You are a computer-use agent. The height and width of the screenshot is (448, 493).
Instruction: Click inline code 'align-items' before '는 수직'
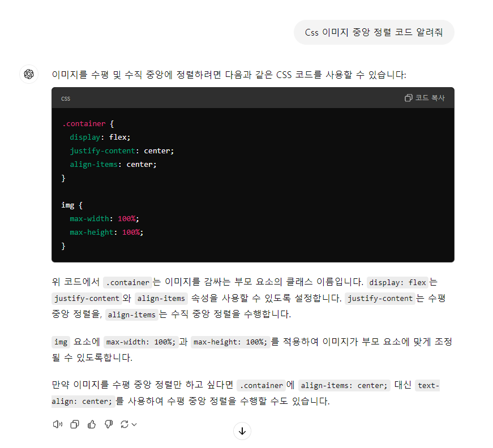[132, 315]
